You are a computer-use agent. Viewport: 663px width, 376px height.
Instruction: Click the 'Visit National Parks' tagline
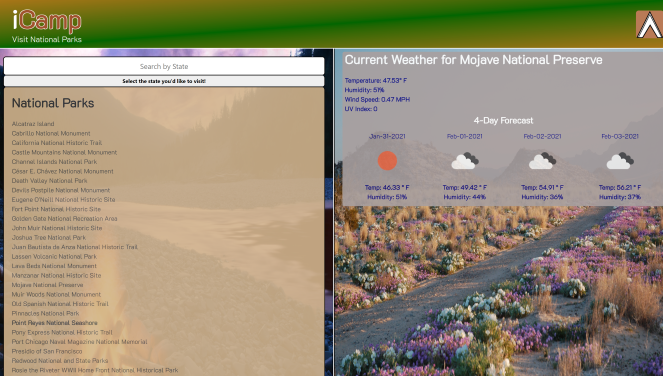coord(47,39)
